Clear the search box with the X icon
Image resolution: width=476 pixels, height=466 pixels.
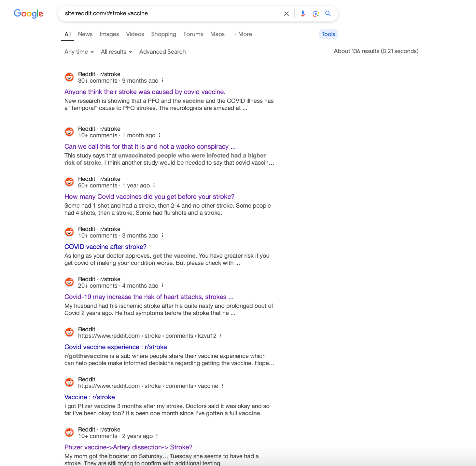pyautogui.click(x=287, y=14)
